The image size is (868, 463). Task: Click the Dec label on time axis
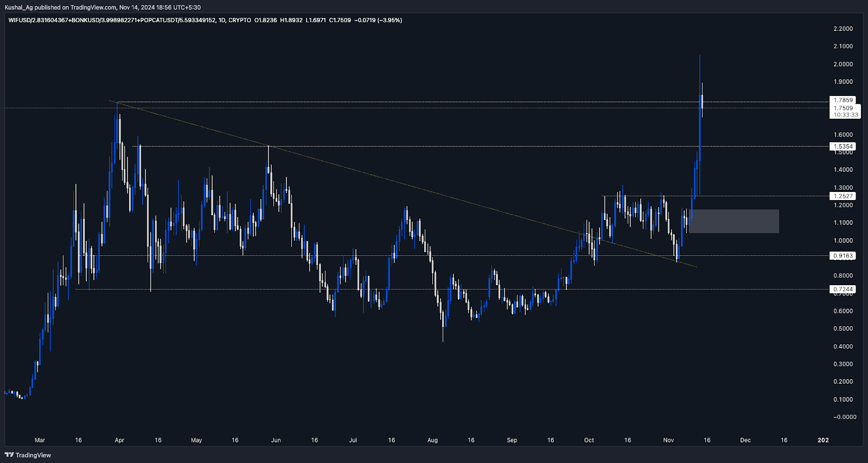click(745, 440)
